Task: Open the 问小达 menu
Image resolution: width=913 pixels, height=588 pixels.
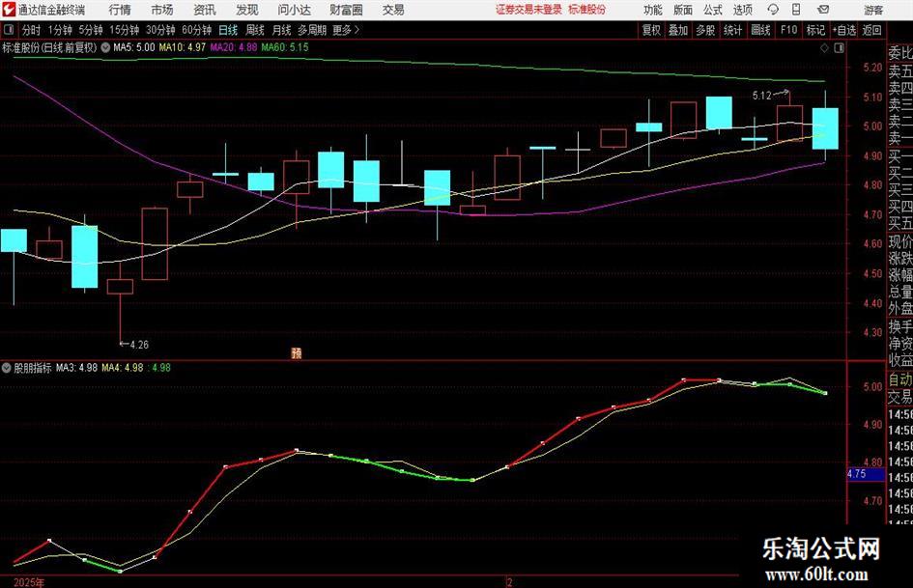Action: [x=294, y=10]
